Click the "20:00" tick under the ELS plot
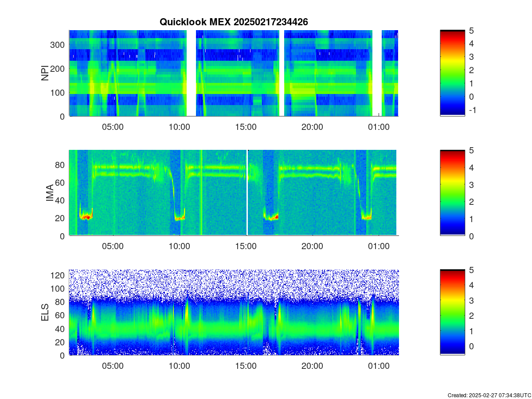Viewport: 532px width, 399px height. pyautogui.click(x=312, y=366)
